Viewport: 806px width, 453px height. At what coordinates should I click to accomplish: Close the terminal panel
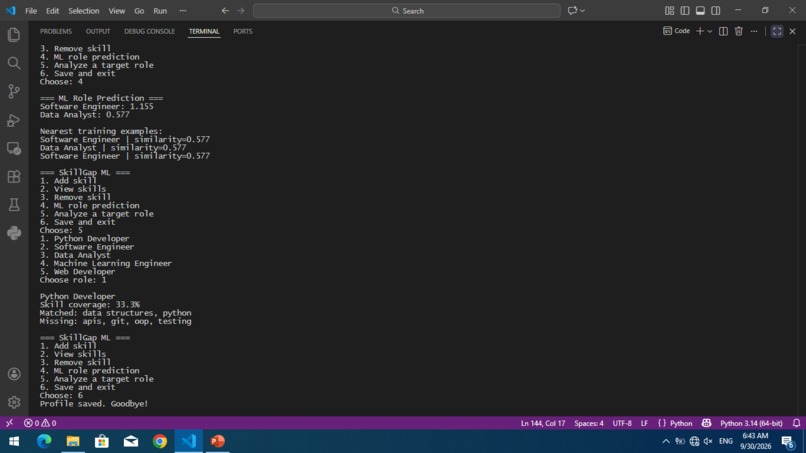click(x=793, y=31)
